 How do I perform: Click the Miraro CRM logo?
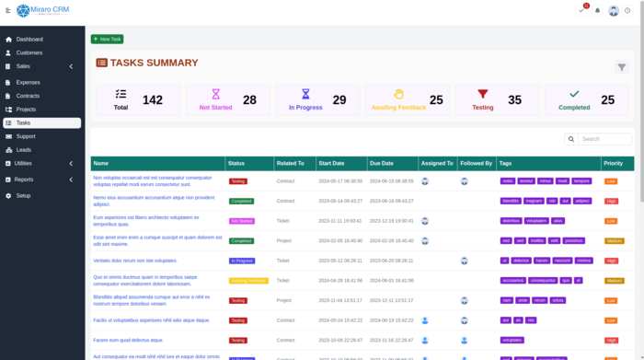click(x=42, y=11)
